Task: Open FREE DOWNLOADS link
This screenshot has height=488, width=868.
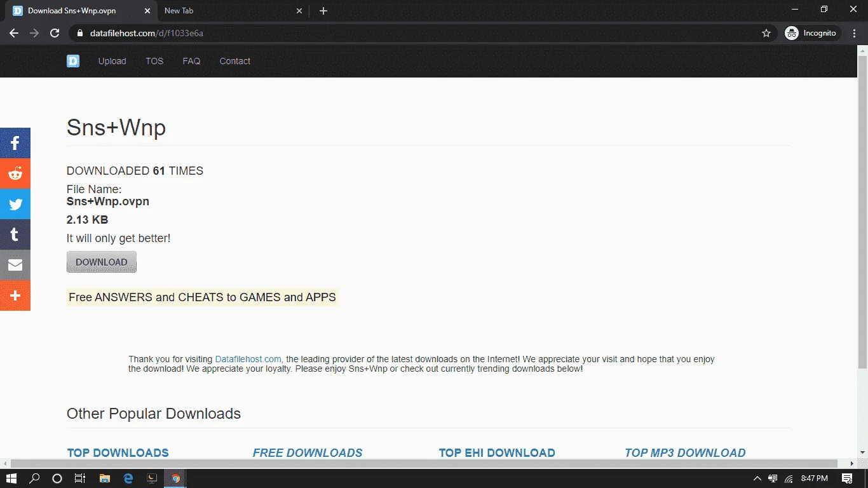Action: point(308,452)
